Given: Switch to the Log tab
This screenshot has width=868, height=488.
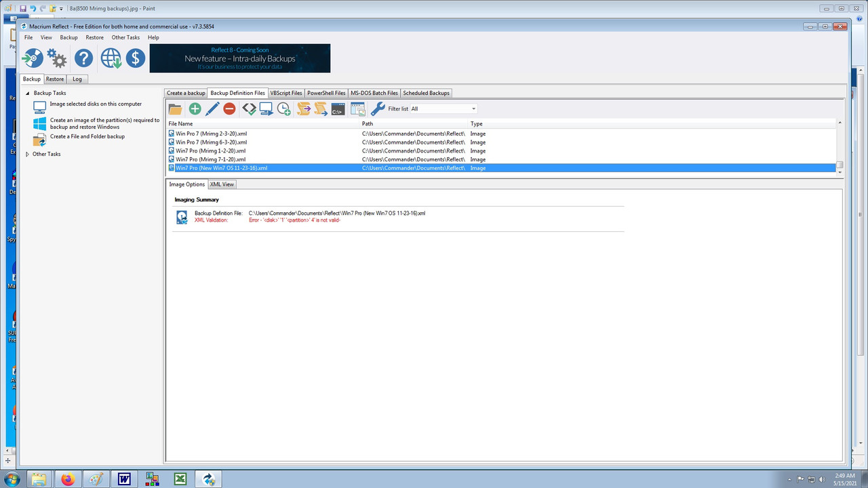Looking at the screenshot, I should tap(77, 79).
